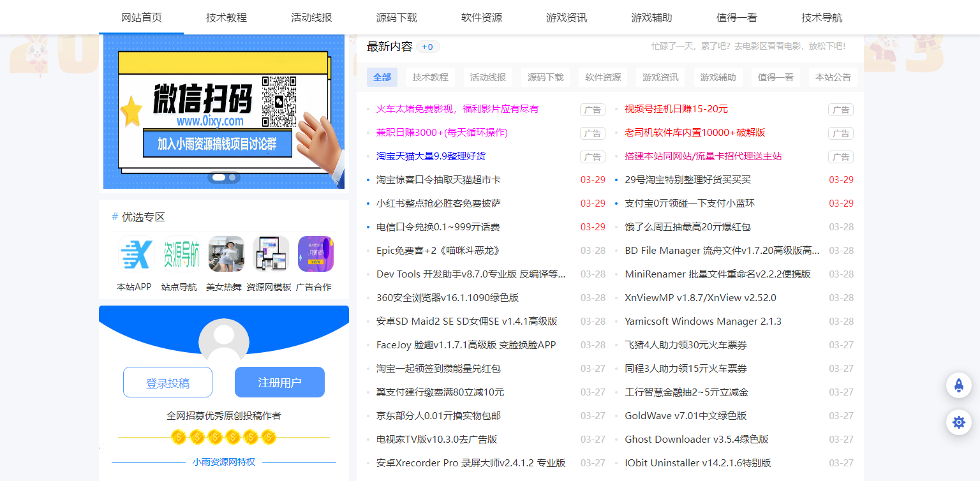Image resolution: width=980 pixels, height=481 pixels.
Task: Click the rocket back-to-top icon
Action: (959, 385)
